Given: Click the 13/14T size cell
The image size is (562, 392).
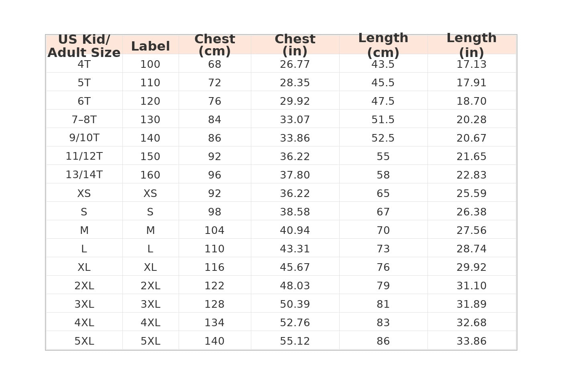Looking at the screenshot, I should point(84,174).
